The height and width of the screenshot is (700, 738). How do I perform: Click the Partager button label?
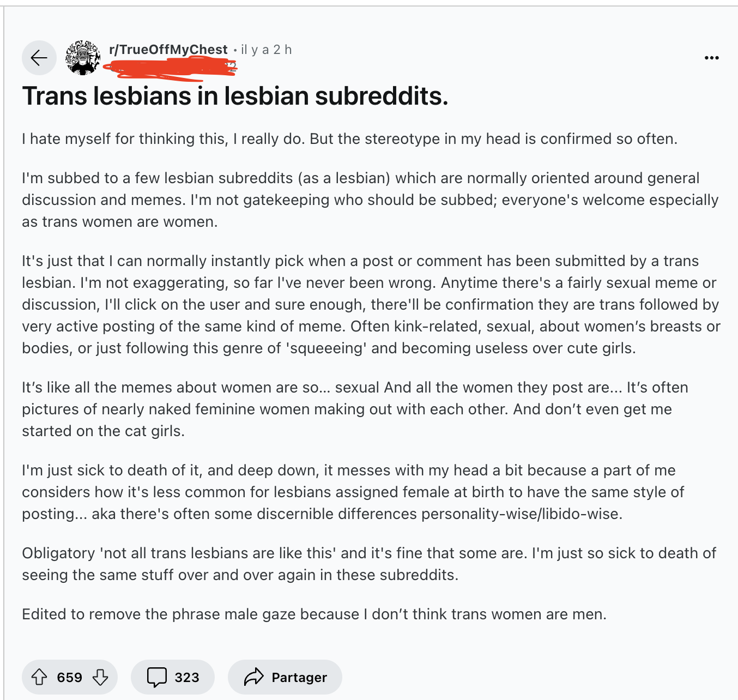coord(299,677)
